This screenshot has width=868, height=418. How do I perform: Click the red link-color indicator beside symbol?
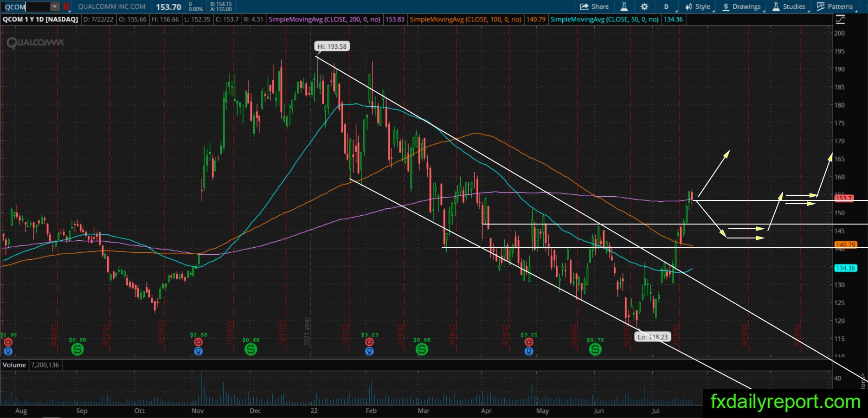tap(66, 7)
